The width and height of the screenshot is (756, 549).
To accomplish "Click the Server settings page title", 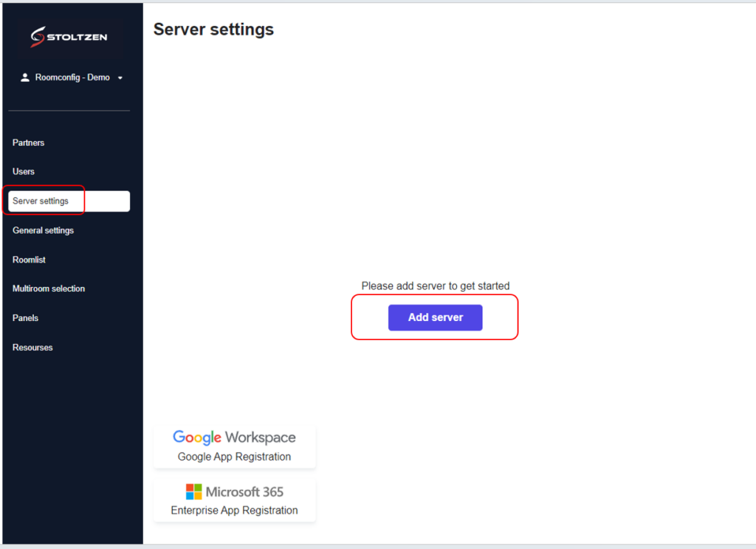I will 213,30.
